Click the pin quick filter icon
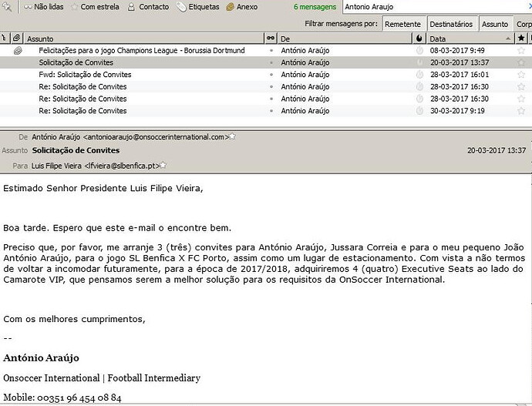This screenshot has width=532, height=406. [7, 7]
